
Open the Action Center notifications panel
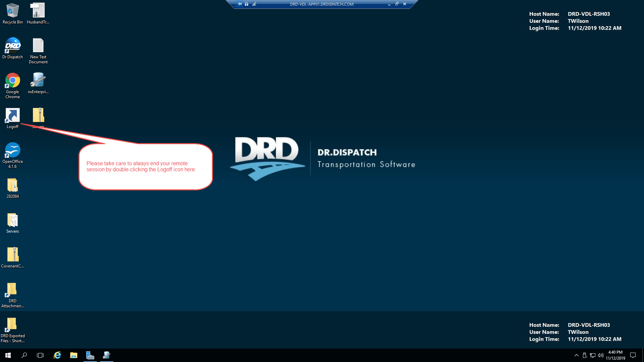(633, 355)
